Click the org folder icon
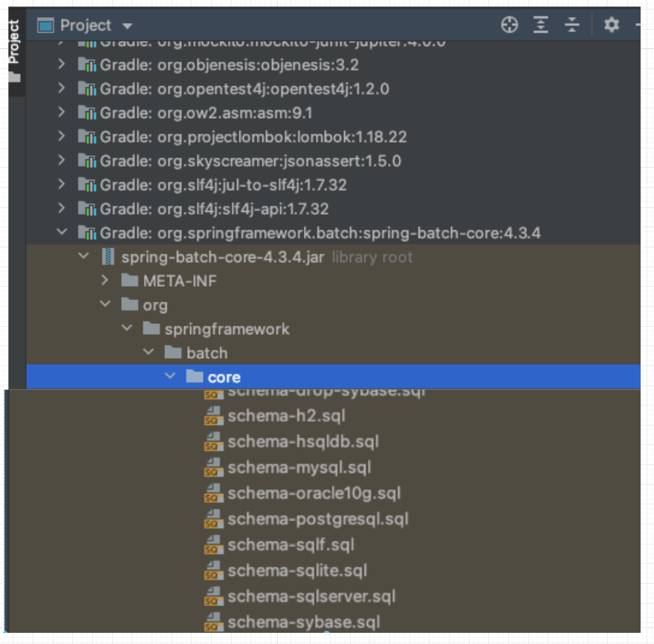Viewport: 654px width, 644px height. (x=130, y=305)
